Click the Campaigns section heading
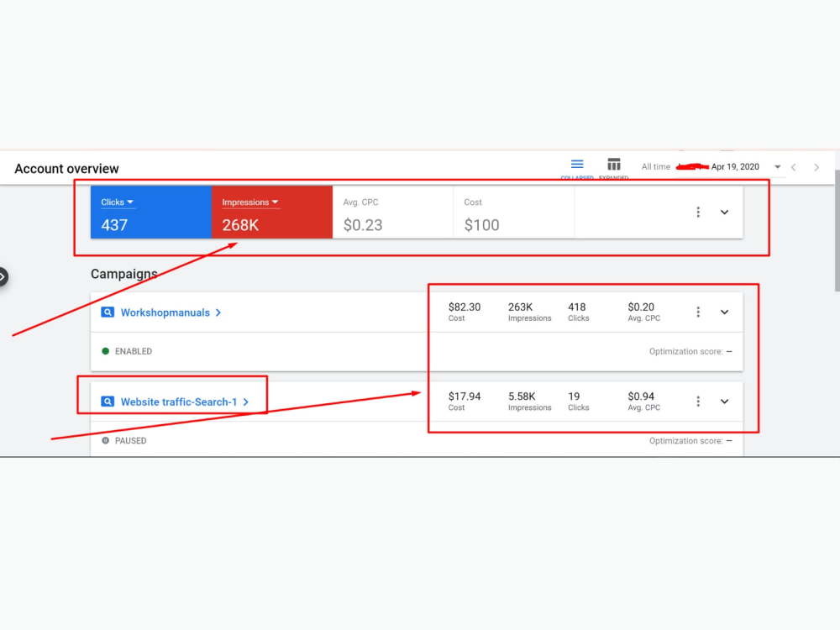This screenshot has width=840, height=630. (x=123, y=275)
